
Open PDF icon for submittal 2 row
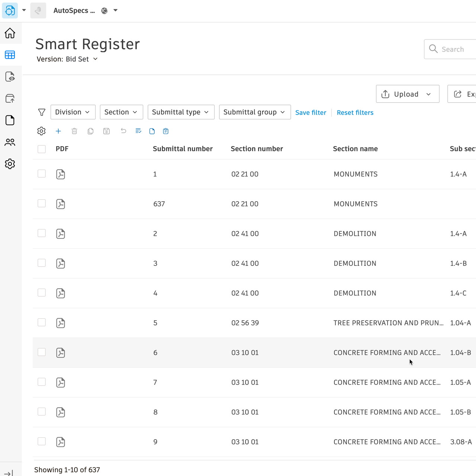[61, 234]
